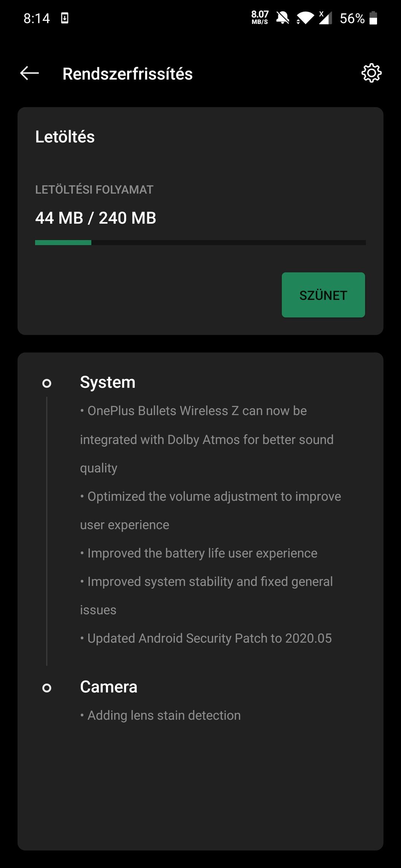Click the green download progress bar
401x868 pixels.
point(200,243)
